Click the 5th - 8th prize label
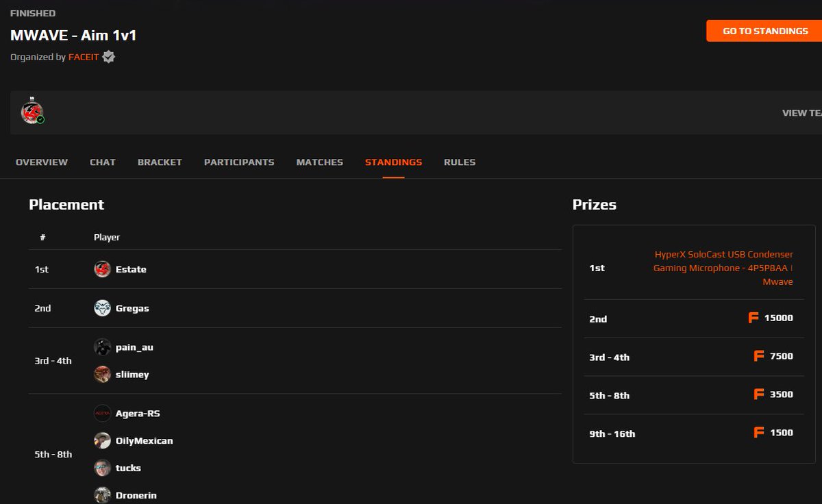 click(x=609, y=396)
